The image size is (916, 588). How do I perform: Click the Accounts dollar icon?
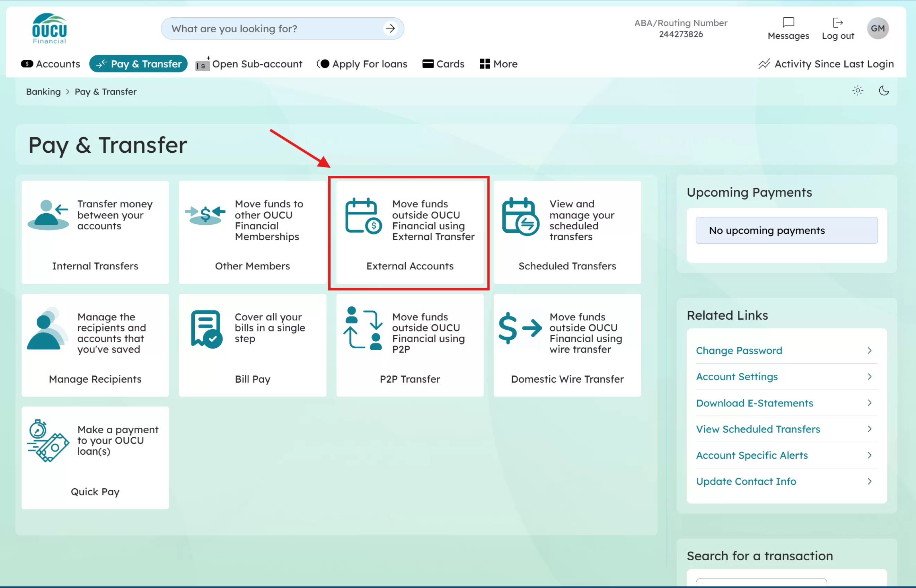27,63
